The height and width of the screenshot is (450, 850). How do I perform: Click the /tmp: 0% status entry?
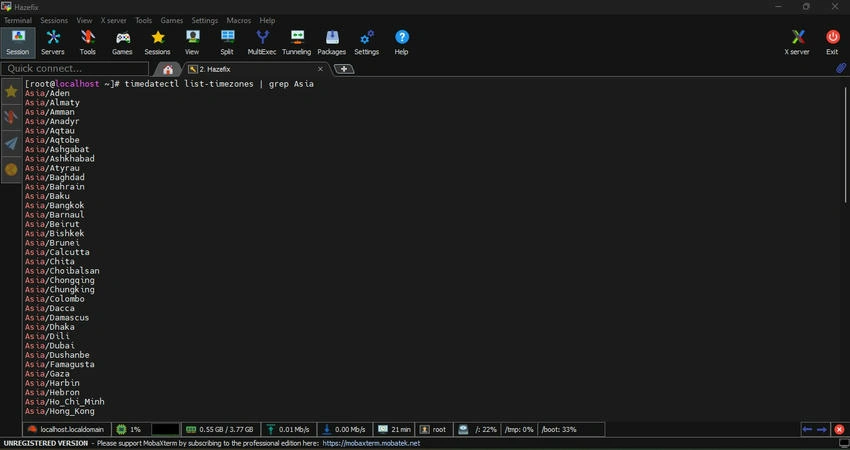519,429
